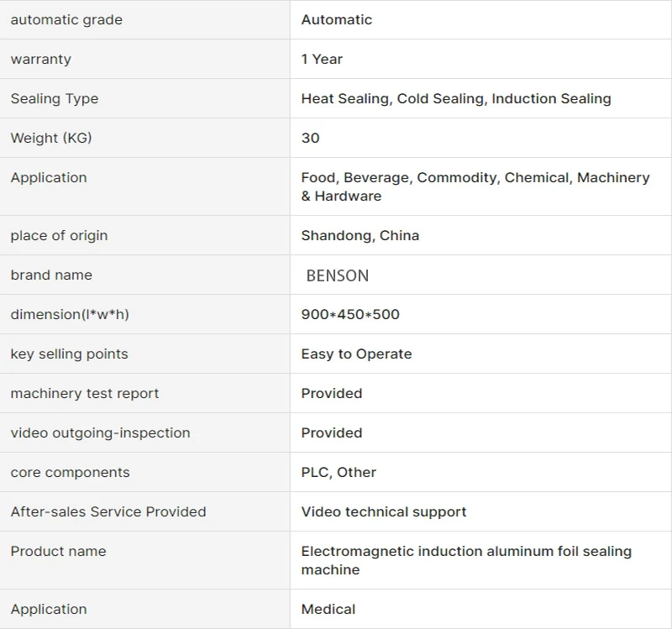Click Easy to Operate selling point
Image resolution: width=672 pixels, height=629 pixels.
pos(356,354)
